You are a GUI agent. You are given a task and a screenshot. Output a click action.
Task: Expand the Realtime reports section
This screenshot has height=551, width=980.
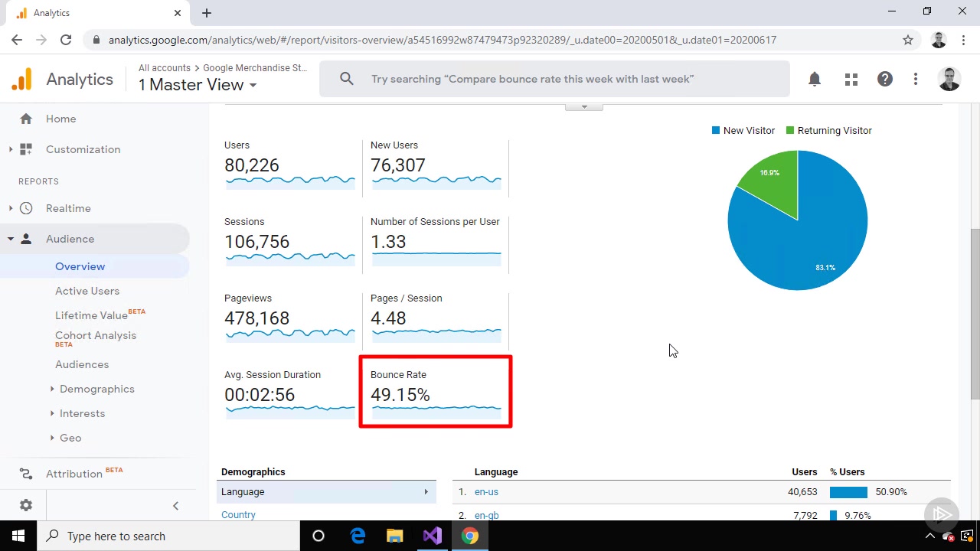[68, 208]
